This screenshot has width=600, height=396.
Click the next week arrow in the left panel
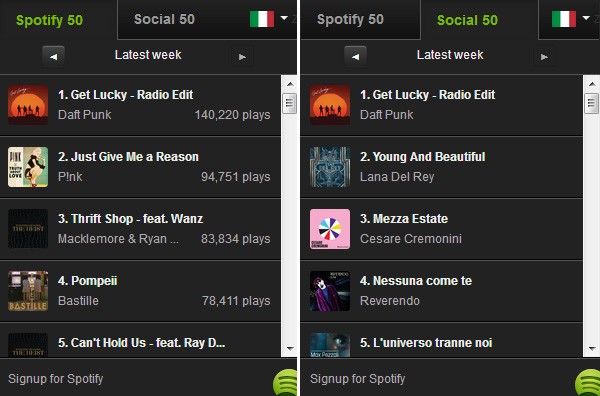point(242,57)
